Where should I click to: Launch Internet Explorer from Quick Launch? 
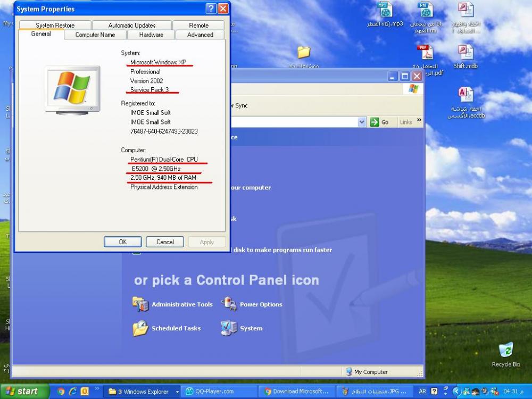tap(72, 392)
